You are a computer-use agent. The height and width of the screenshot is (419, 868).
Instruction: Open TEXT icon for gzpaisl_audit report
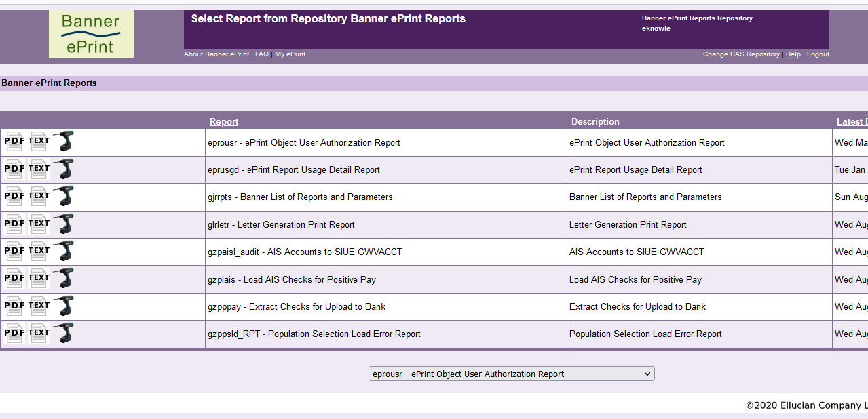[39, 251]
